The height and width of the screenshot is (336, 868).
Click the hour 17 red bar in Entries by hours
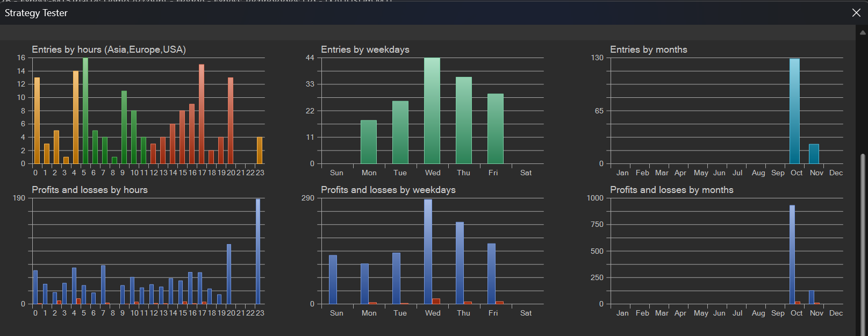pos(202,114)
